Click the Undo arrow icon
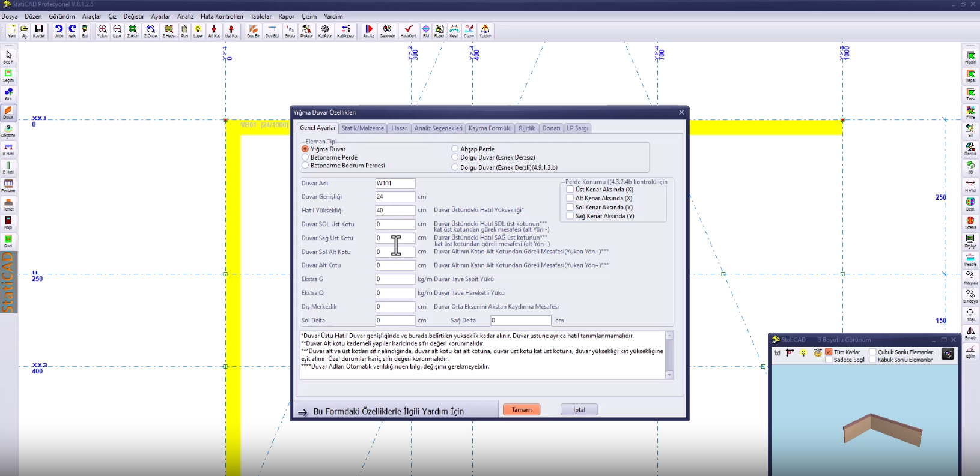The image size is (980, 476). click(x=58, y=31)
